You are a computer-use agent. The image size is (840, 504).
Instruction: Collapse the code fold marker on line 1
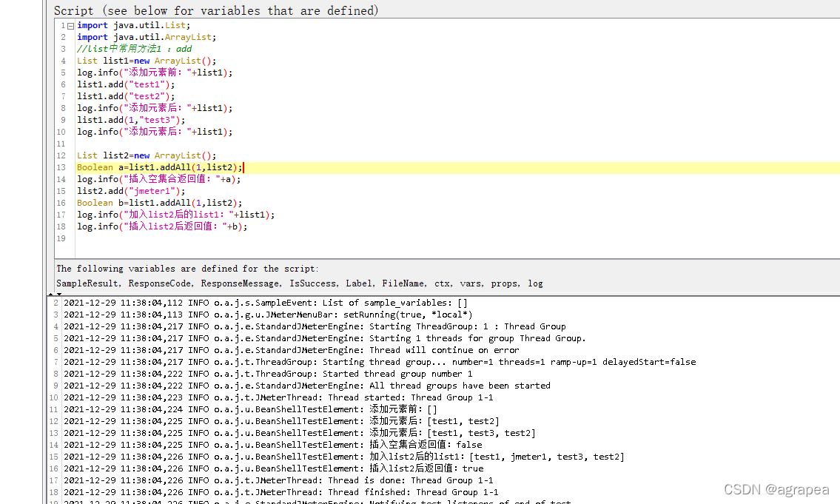70,26
